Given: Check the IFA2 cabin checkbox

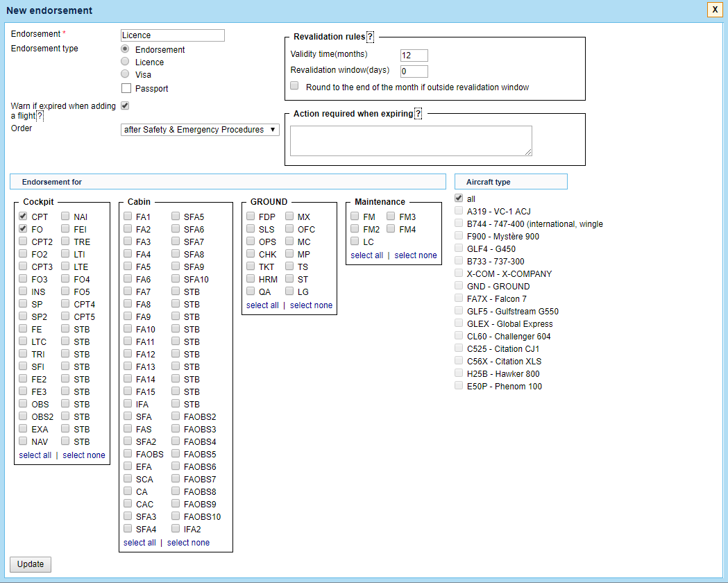Looking at the screenshot, I should (176, 529).
